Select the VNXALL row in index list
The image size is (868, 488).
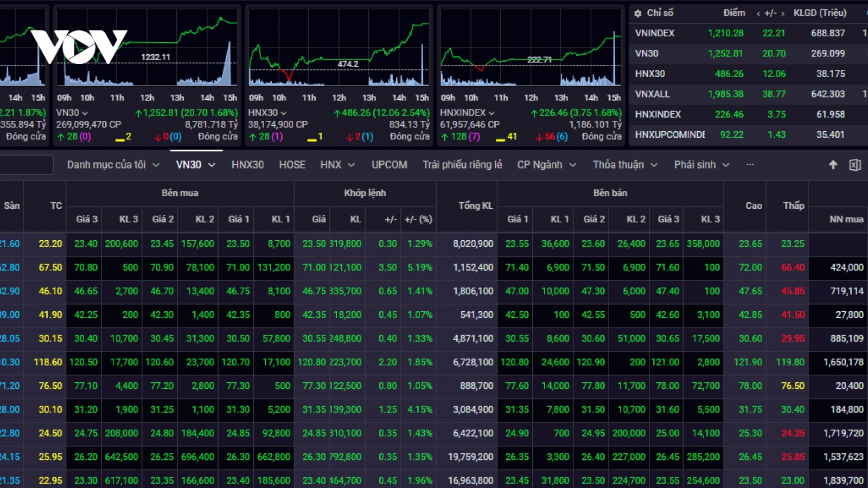(x=749, y=94)
